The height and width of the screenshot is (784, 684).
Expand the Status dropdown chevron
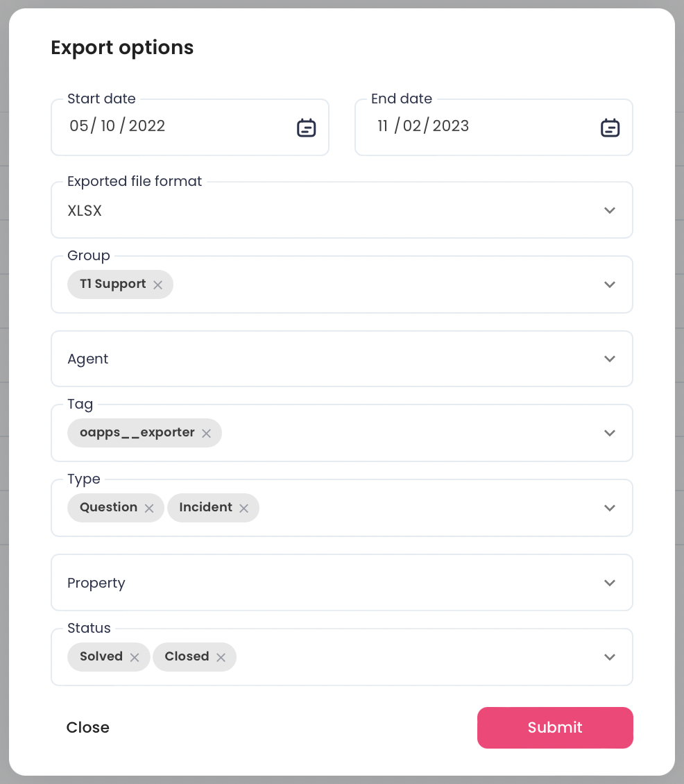click(610, 657)
